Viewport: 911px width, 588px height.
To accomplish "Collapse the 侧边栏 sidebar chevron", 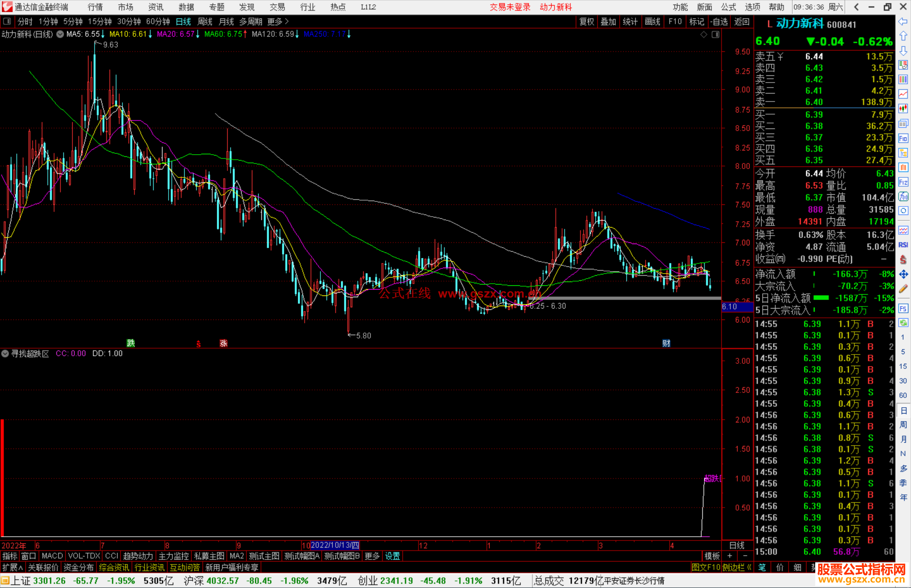I will pyautogui.click(x=749, y=567).
